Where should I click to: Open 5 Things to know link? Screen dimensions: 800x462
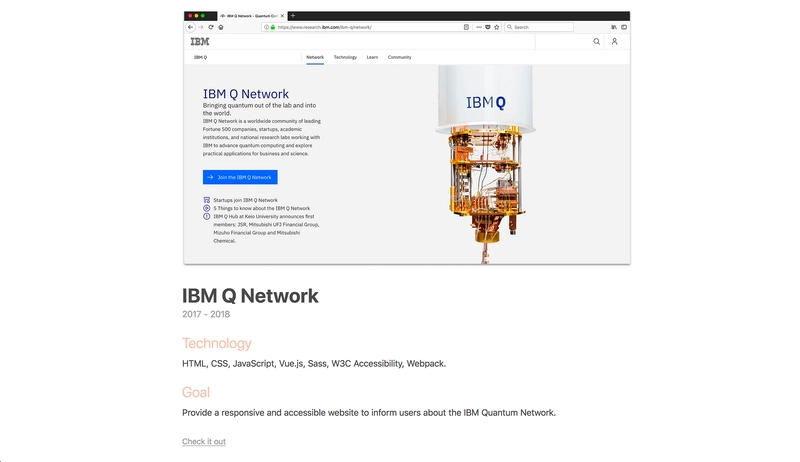pos(262,208)
